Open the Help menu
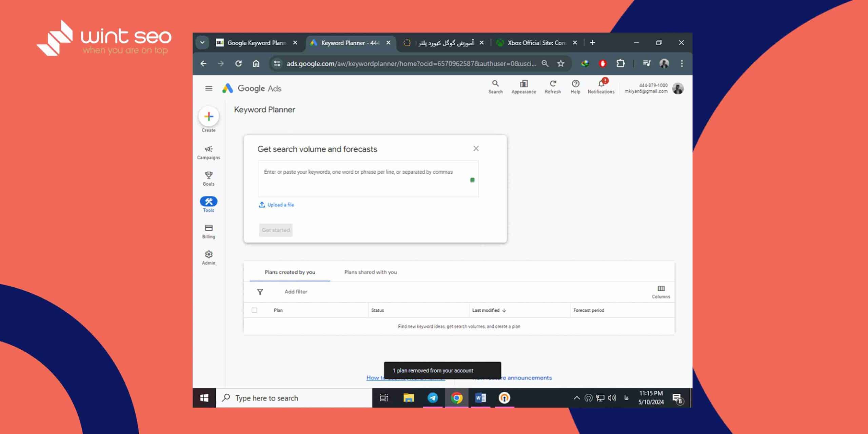The height and width of the screenshot is (434, 868). click(575, 87)
